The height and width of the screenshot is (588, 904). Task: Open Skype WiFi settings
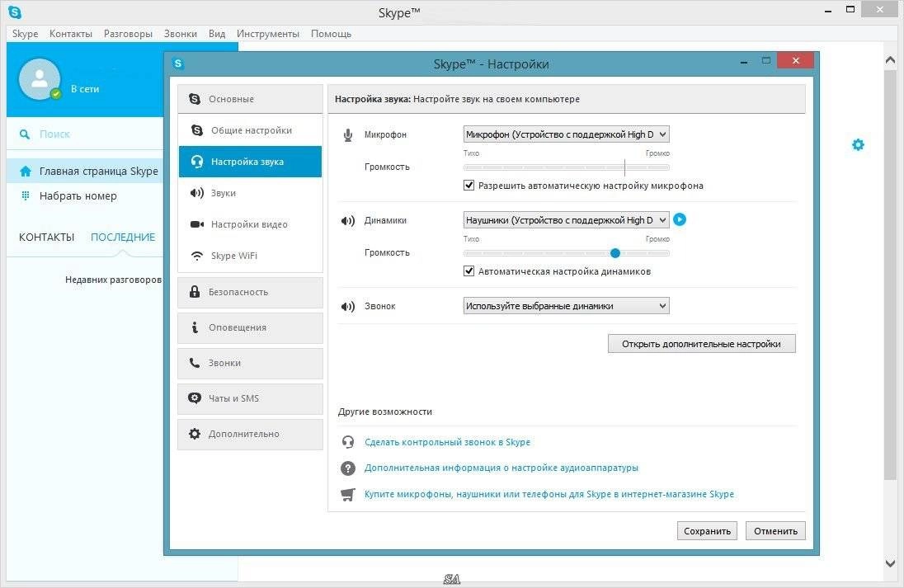point(250,256)
